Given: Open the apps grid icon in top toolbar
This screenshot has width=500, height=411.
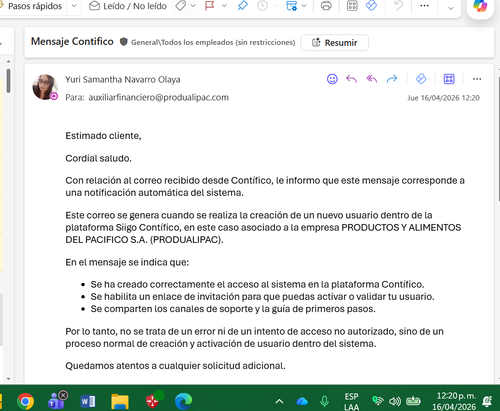Looking at the screenshot, I should tap(352, 6).
